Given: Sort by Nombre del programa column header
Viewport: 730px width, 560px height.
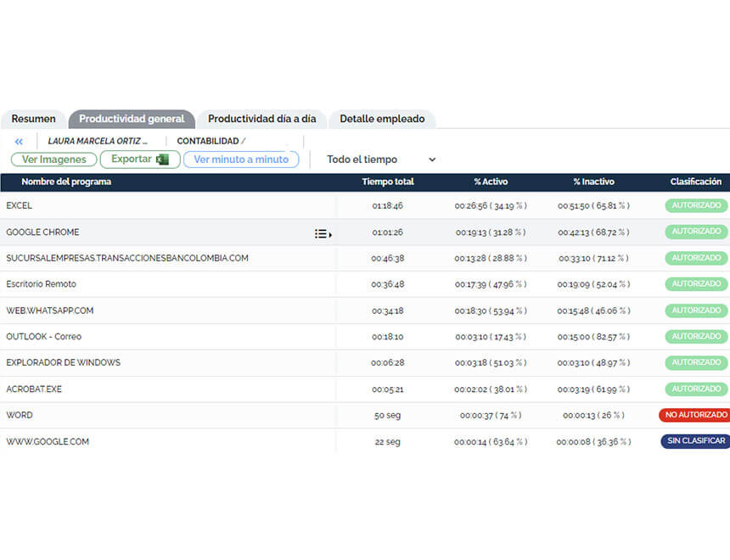Looking at the screenshot, I should click(66, 182).
